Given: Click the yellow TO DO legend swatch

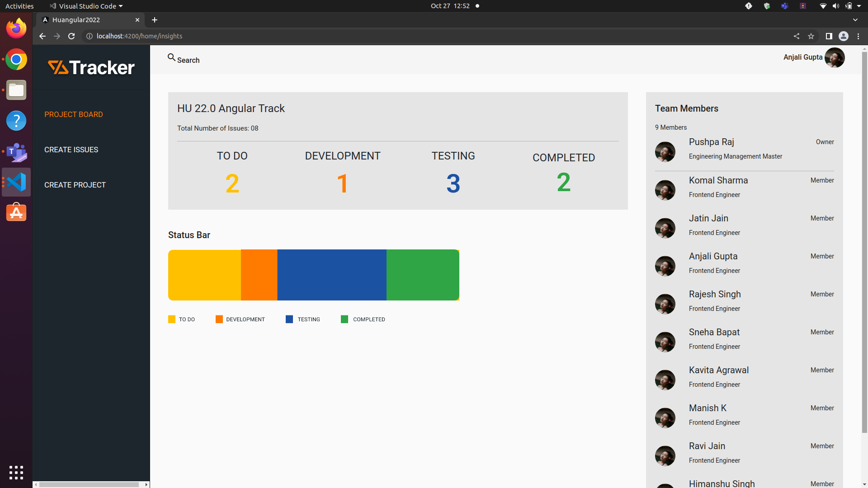Looking at the screenshot, I should click(171, 319).
